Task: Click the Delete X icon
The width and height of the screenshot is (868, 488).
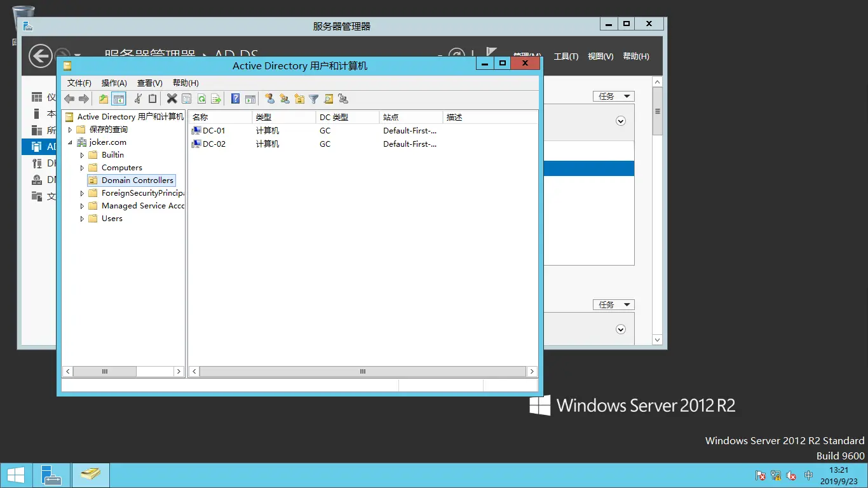Action: click(x=172, y=98)
